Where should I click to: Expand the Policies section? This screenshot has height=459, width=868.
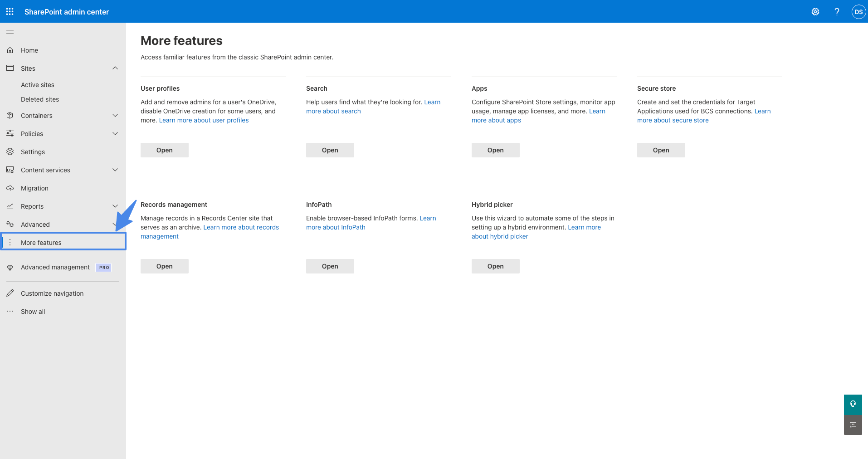click(x=115, y=133)
